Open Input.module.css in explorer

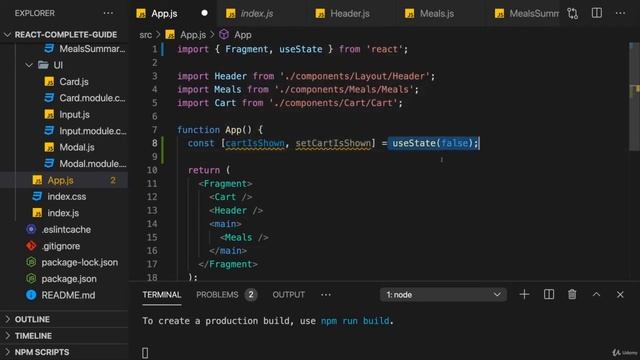(93, 131)
